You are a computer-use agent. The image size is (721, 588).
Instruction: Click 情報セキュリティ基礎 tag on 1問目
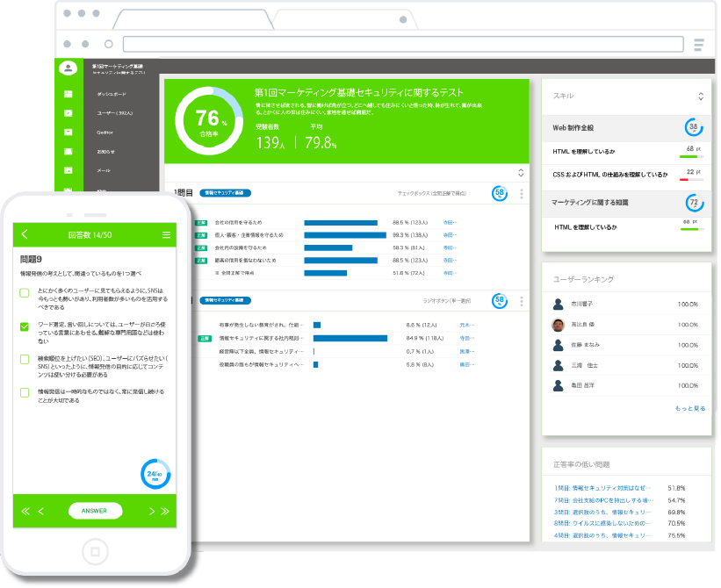225,193
